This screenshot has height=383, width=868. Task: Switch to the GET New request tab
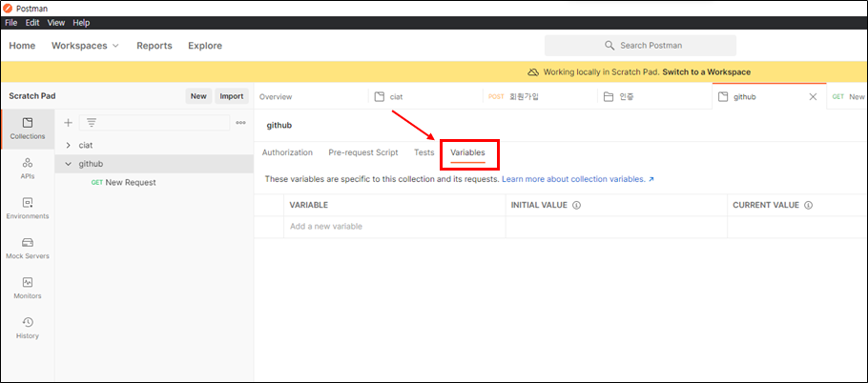point(847,97)
